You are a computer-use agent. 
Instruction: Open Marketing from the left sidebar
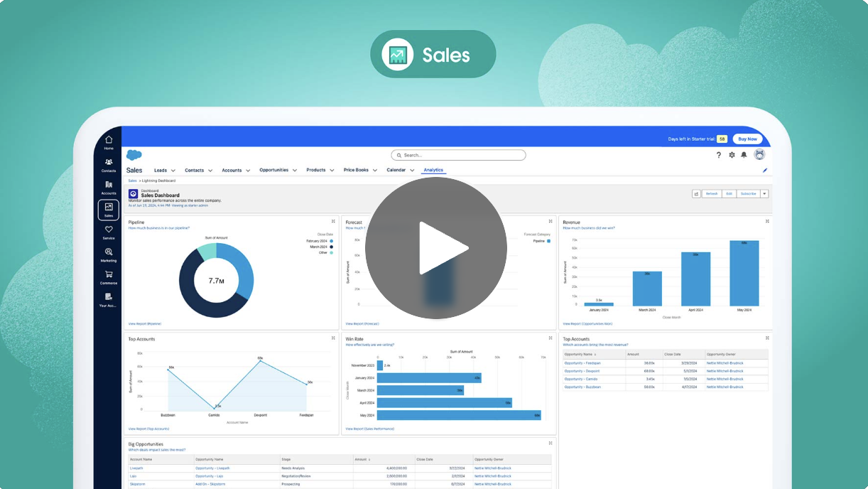(x=109, y=254)
